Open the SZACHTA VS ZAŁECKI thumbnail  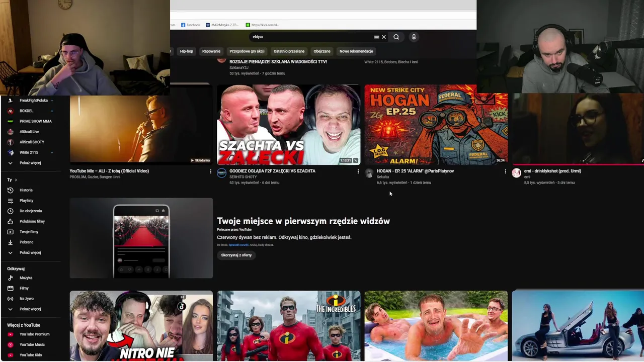tap(288, 125)
